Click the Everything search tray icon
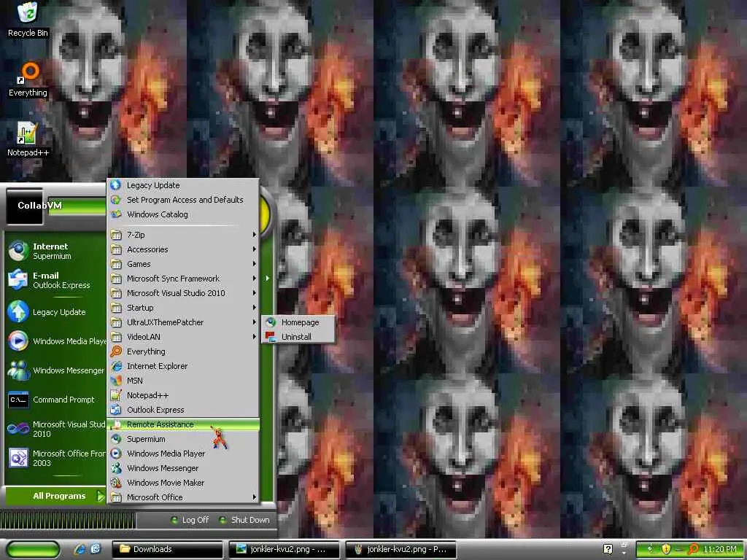 point(694,550)
